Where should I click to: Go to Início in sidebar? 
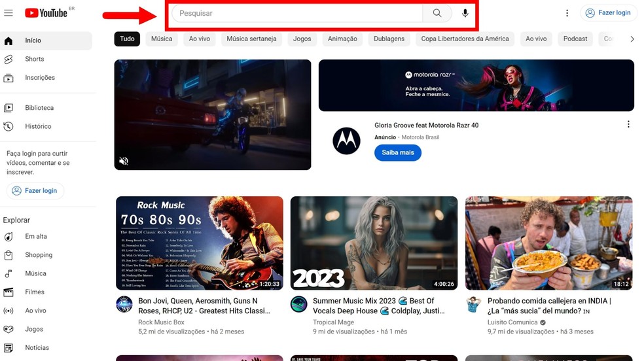pyautogui.click(x=46, y=40)
